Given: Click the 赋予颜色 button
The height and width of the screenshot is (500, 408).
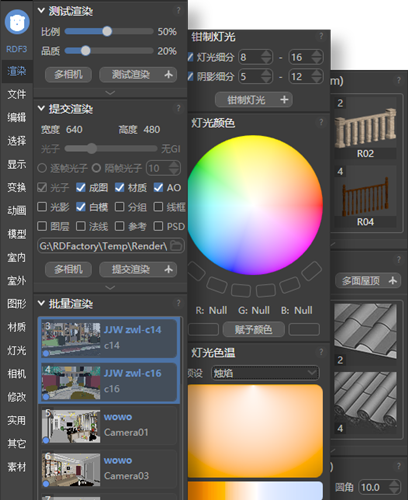Looking at the screenshot, I should [x=254, y=330].
